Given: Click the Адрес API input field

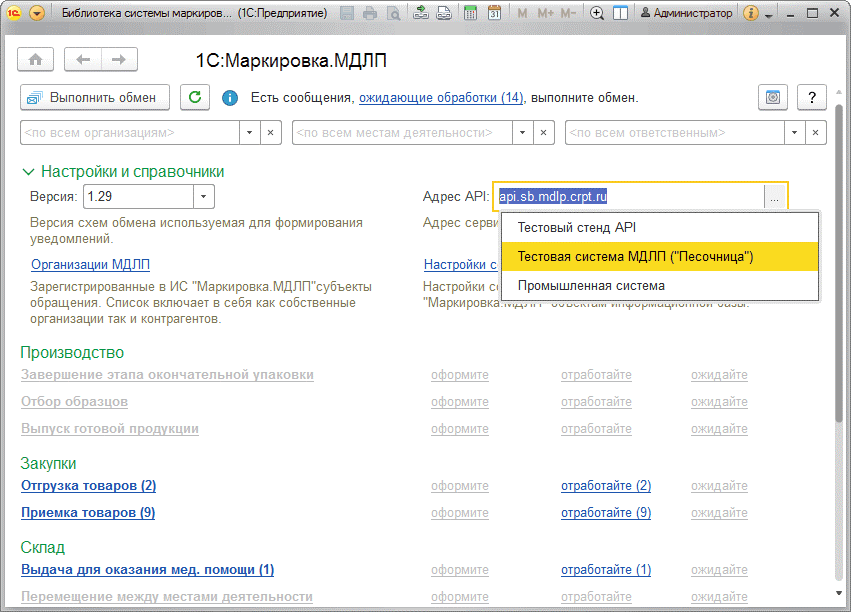Looking at the screenshot, I should pyautogui.click(x=628, y=197).
